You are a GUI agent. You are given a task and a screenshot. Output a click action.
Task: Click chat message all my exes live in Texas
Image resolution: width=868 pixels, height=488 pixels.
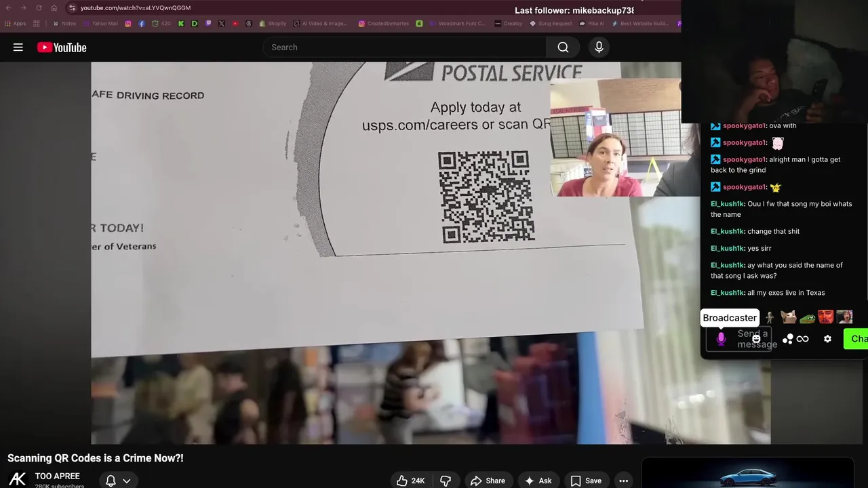(x=768, y=293)
